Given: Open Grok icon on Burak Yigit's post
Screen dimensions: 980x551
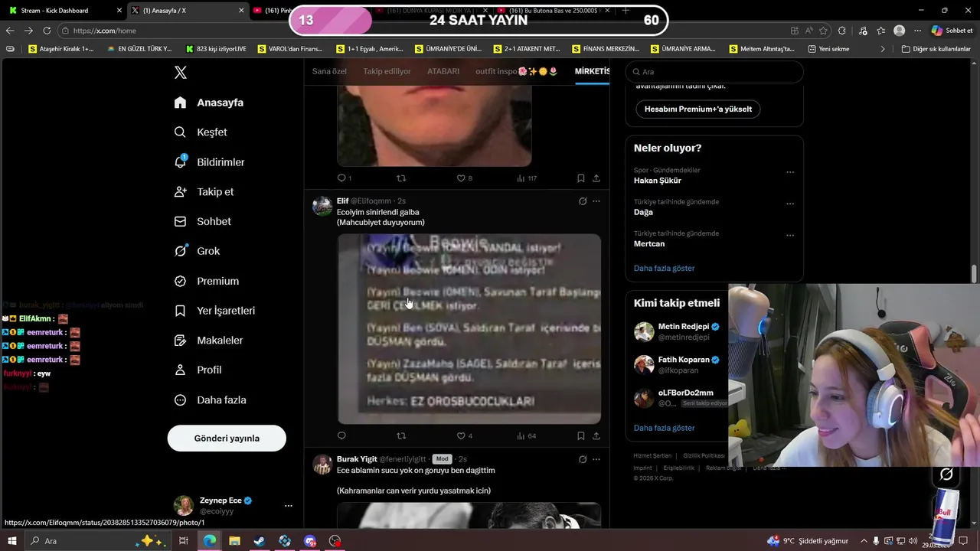Looking at the screenshot, I should pos(583,459).
